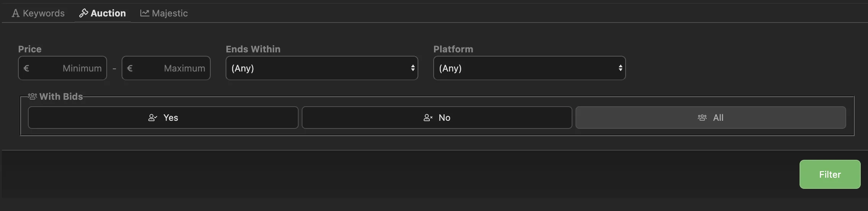The width and height of the screenshot is (868, 211).
Task: Focus the Minimum price input
Action: pyautogui.click(x=62, y=68)
